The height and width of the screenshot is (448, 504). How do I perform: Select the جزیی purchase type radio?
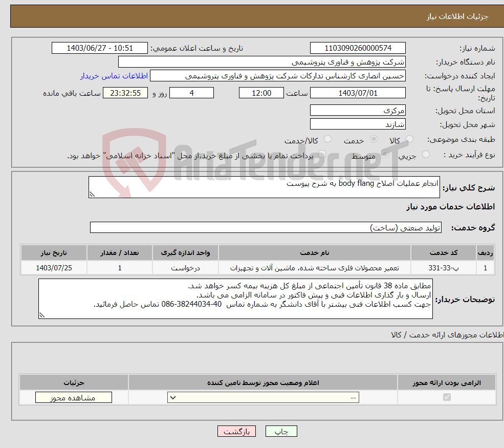426,155
